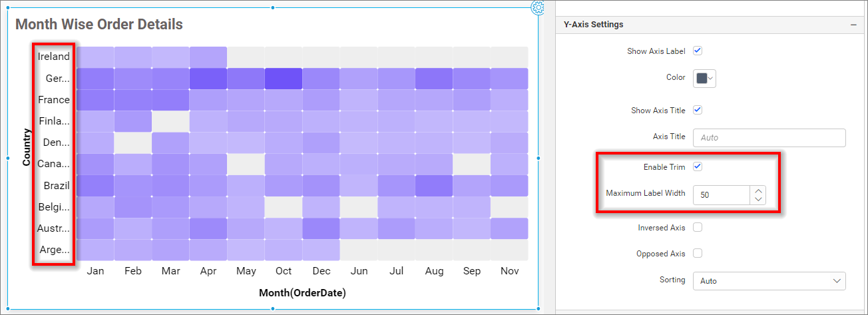
Task: Uncheck the Show Axis Label checkbox
Action: point(698,51)
